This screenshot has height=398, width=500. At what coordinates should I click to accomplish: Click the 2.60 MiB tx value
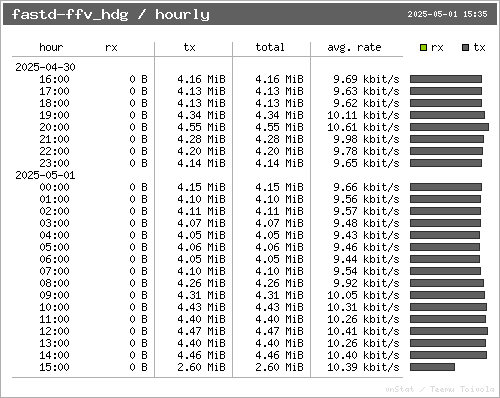click(201, 367)
